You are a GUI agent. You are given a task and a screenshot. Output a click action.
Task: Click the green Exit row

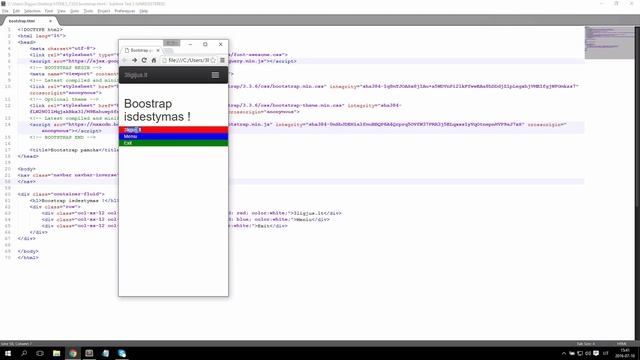pyautogui.click(x=173, y=143)
